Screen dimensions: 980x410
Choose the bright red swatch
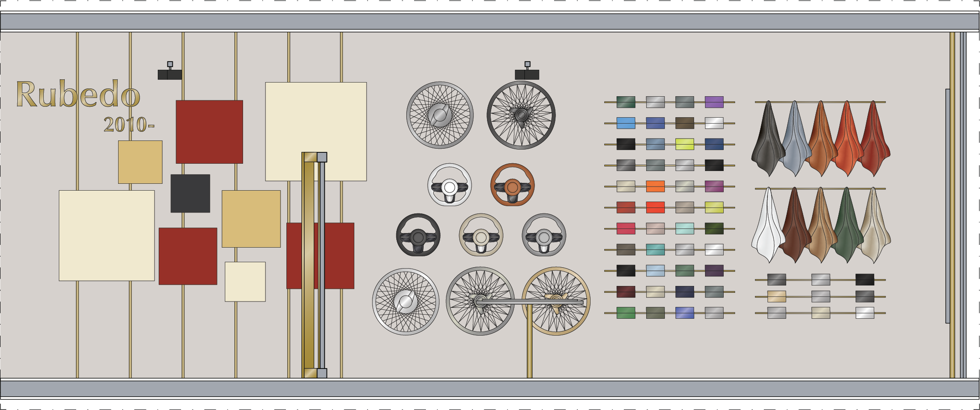tap(655, 208)
